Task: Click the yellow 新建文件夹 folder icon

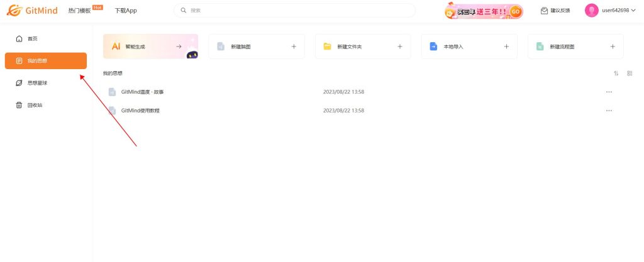Action: [x=327, y=46]
